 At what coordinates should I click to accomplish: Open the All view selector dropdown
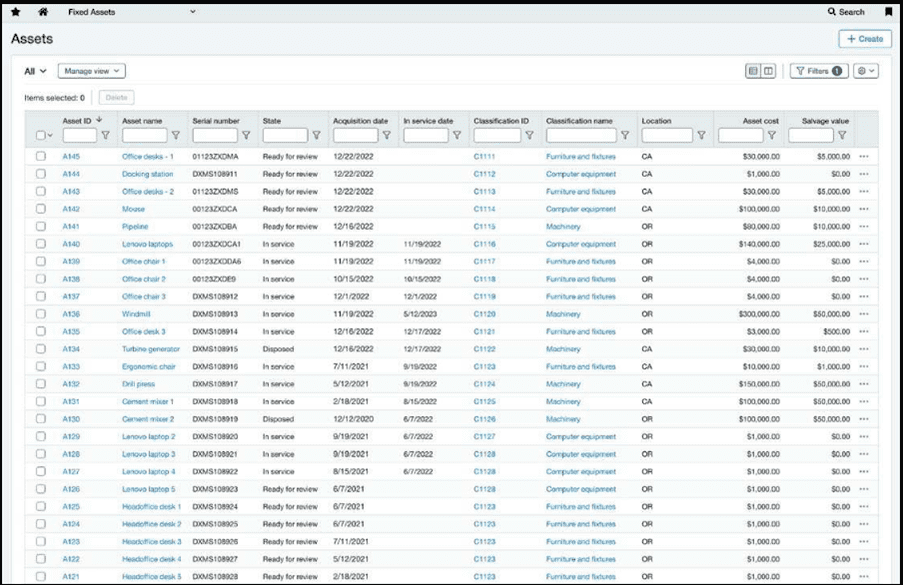[35, 71]
